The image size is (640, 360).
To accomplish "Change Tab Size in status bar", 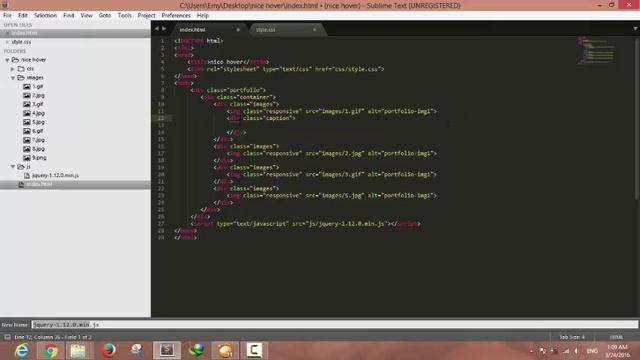I will [x=572, y=337].
